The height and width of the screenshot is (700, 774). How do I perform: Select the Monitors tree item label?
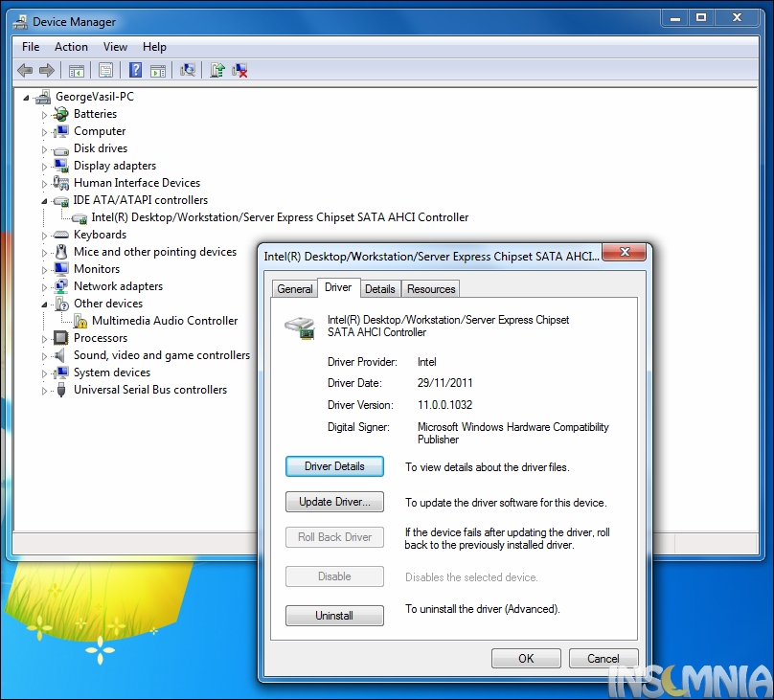(97, 269)
